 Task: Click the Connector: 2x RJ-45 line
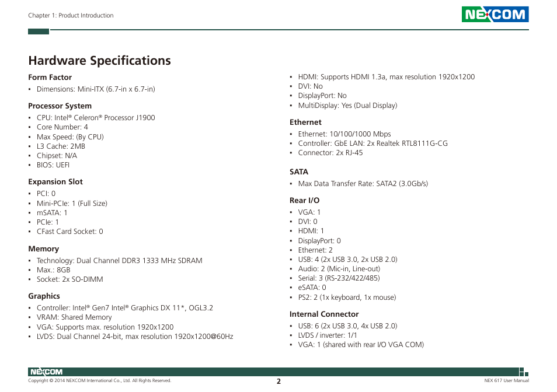point(330,153)
